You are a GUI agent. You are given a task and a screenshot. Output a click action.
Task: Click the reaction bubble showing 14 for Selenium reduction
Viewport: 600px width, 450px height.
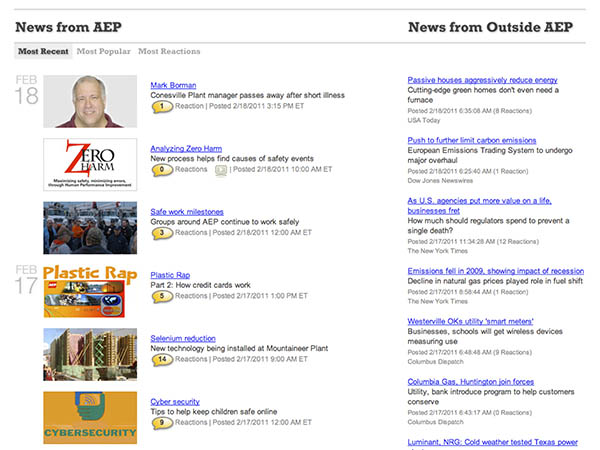coord(162,360)
